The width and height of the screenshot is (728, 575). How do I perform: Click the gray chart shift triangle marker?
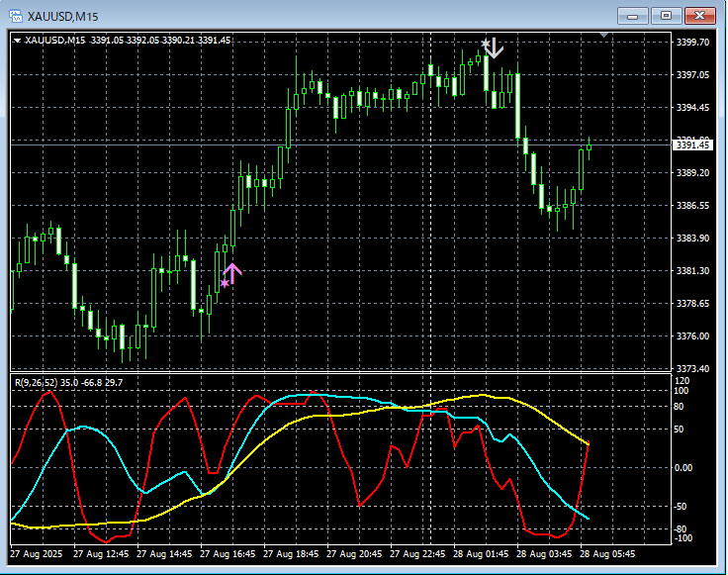tap(603, 35)
